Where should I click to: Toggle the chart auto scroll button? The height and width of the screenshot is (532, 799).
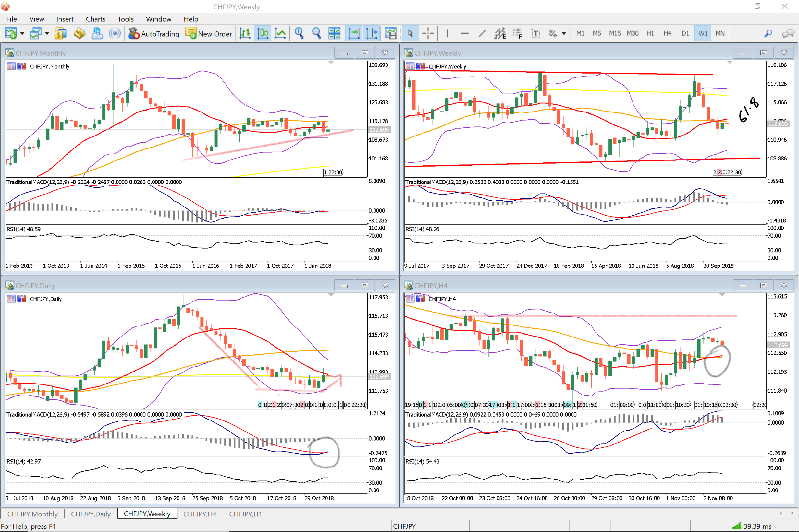click(354, 33)
